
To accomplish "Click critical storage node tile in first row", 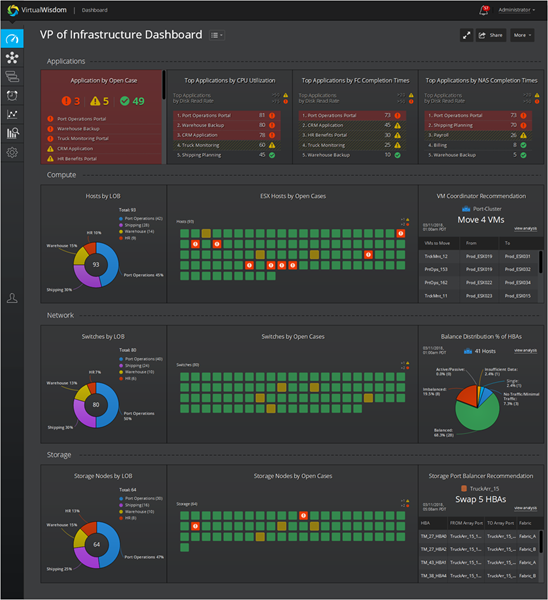I will (303, 516).
